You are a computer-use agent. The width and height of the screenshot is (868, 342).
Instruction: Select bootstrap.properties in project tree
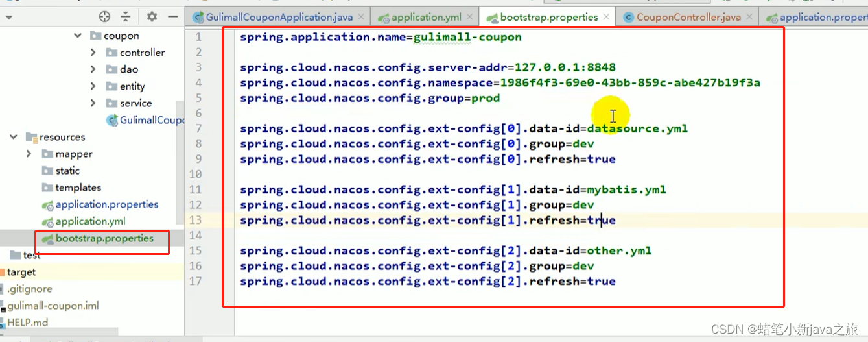(104, 238)
